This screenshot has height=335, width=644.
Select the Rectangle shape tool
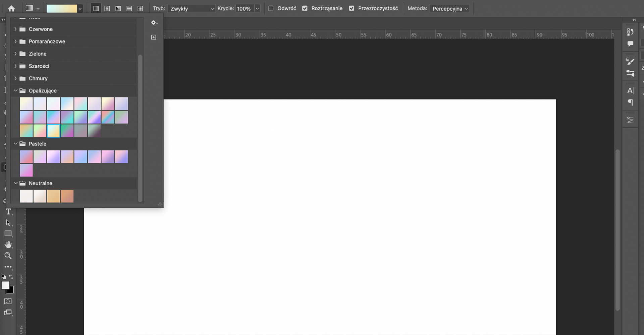8,234
